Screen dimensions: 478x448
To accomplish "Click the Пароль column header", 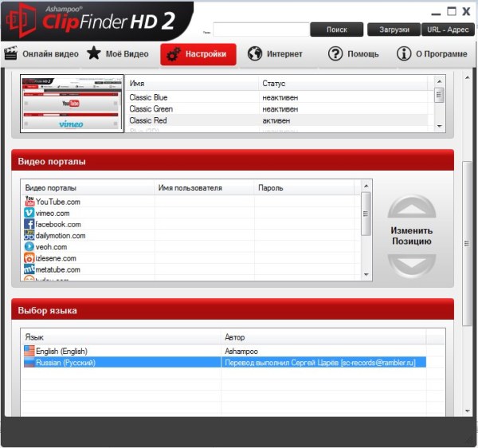I will coord(304,188).
